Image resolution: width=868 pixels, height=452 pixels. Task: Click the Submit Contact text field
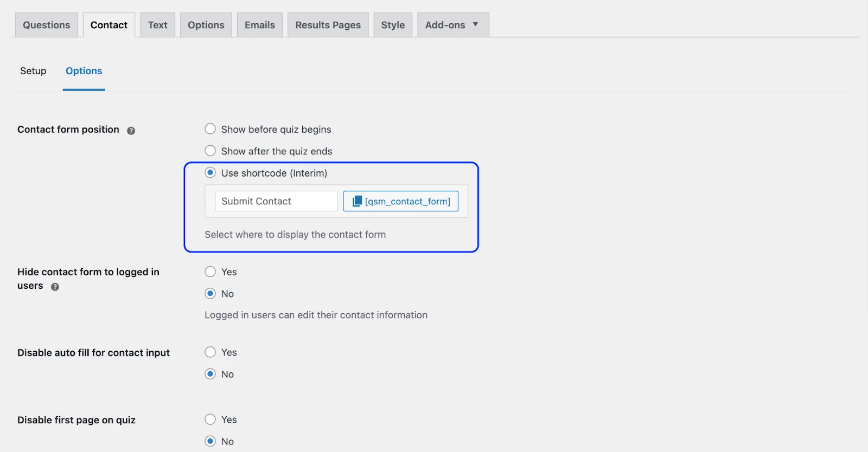277,201
